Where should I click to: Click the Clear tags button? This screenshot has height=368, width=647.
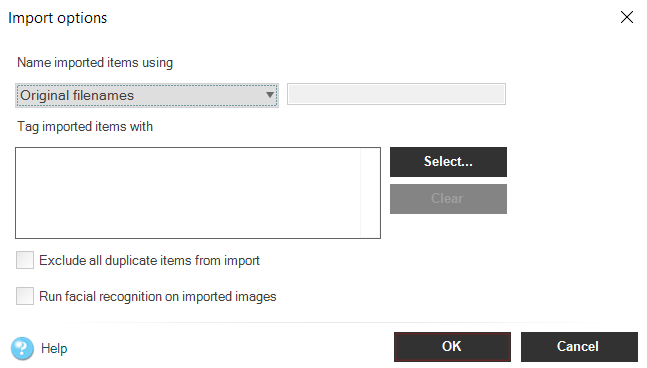tap(448, 199)
